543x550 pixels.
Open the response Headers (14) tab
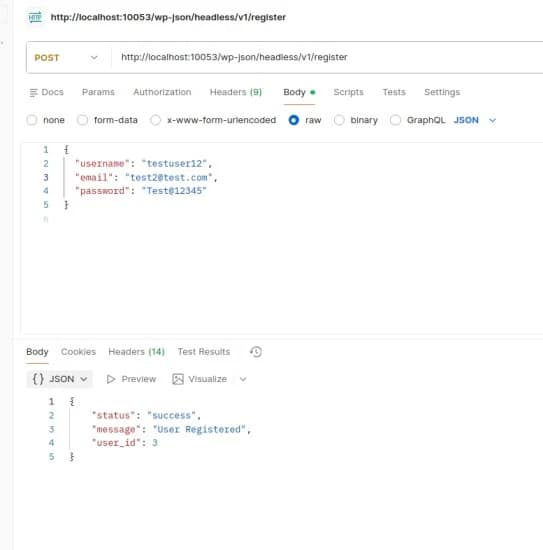point(136,351)
